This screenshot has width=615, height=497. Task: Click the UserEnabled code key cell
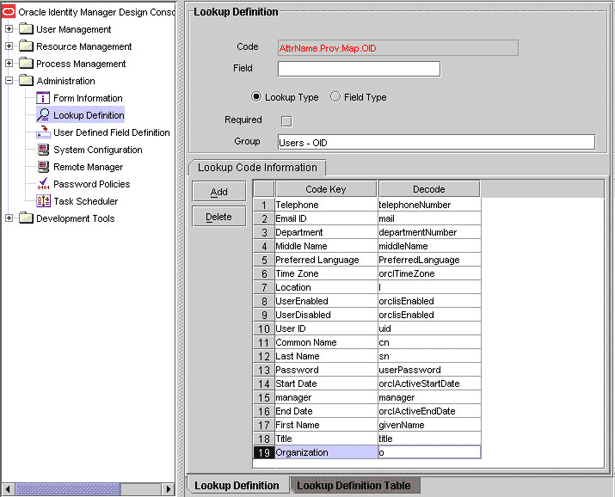click(x=326, y=301)
